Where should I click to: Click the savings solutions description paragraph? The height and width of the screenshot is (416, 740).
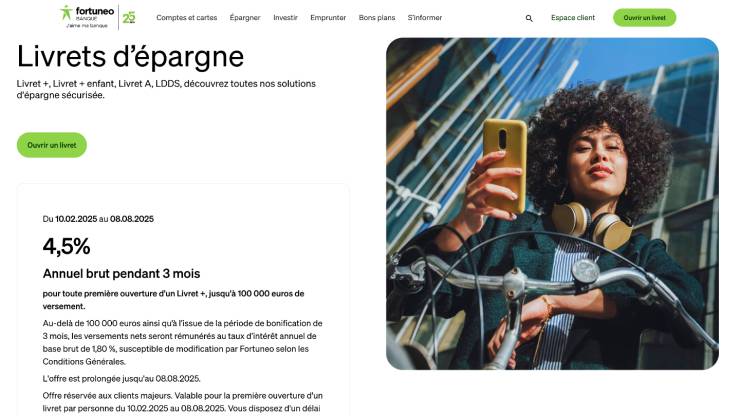click(x=166, y=89)
